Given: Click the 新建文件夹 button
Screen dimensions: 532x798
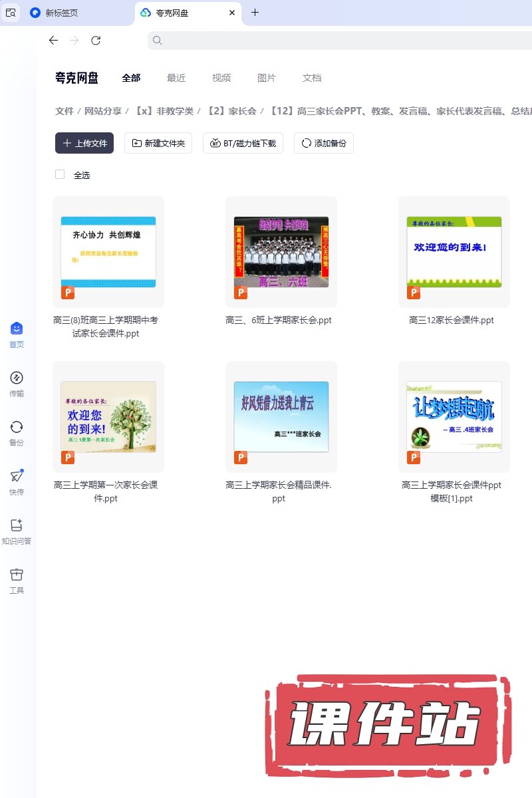Looking at the screenshot, I should 159,143.
